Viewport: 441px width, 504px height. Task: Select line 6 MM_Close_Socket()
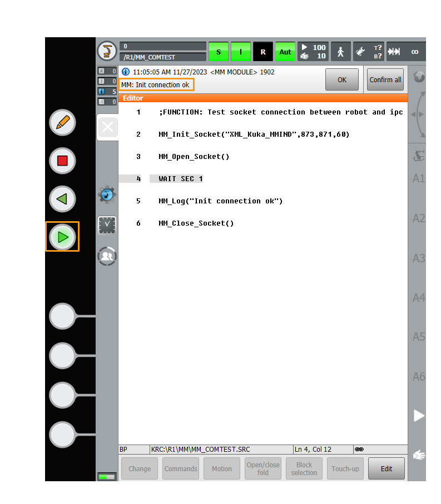point(196,223)
